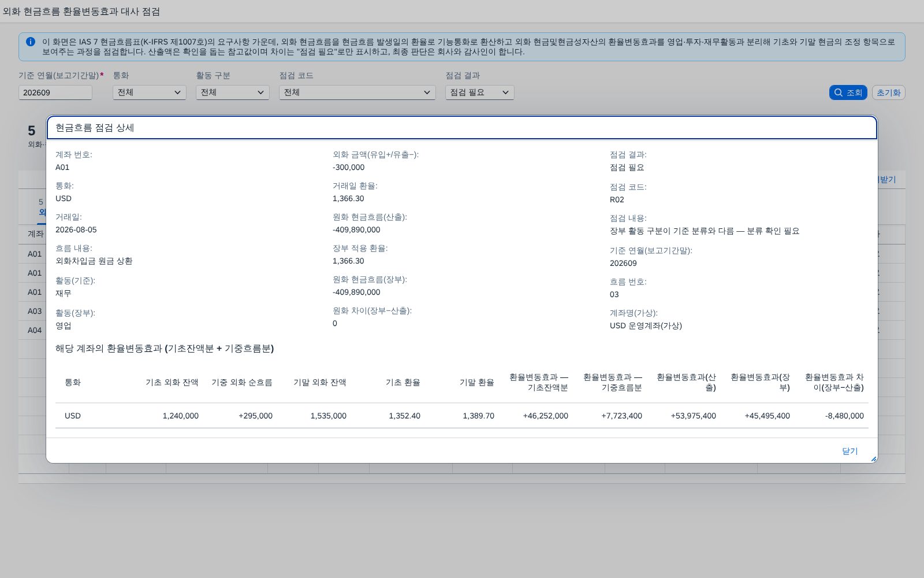Expand the 점검 코드 dropdown
The image size is (924, 578).
(x=357, y=92)
